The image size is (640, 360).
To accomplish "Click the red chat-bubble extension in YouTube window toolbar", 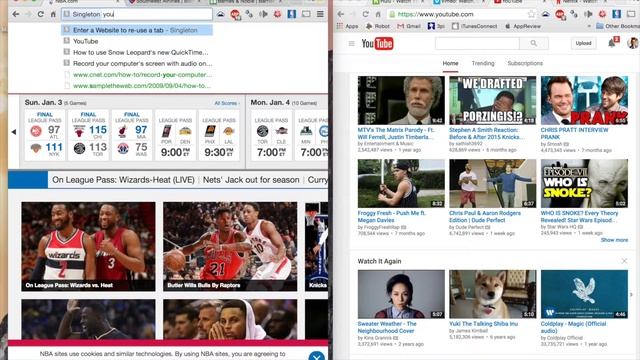I will [x=560, y=15].
